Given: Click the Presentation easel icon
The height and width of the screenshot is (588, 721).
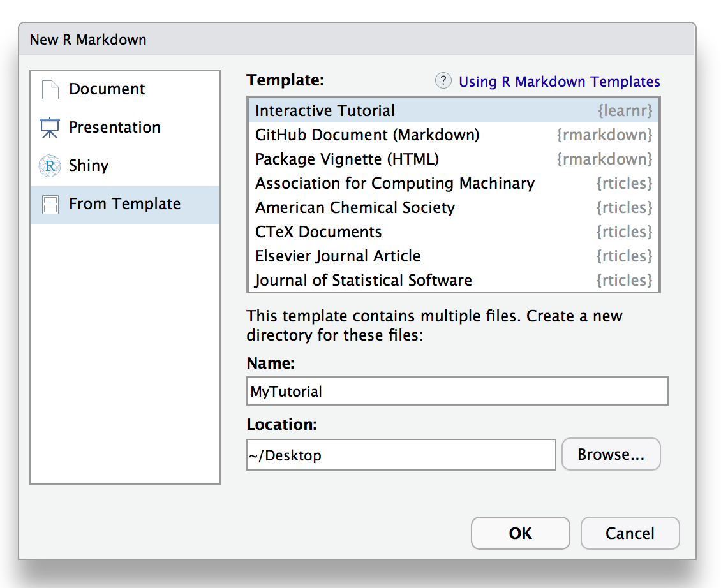Looking at the screenshot, I should coord(50,128).
